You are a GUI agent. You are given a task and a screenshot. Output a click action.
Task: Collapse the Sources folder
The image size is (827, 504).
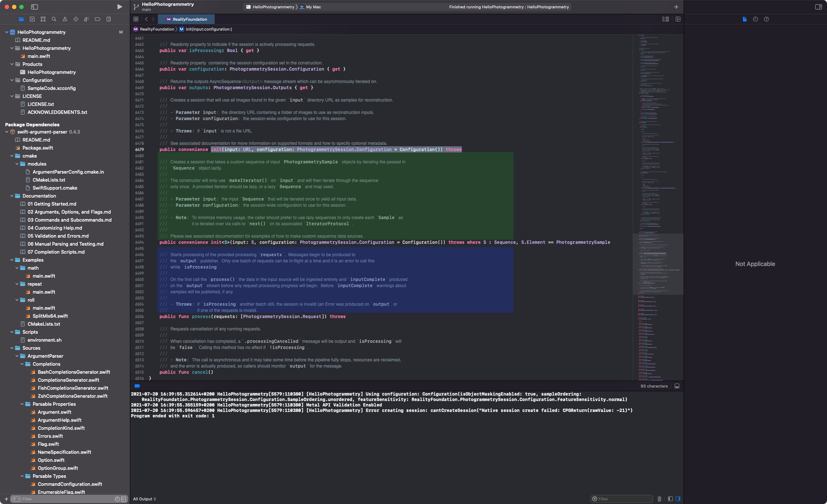click(12, 348)
